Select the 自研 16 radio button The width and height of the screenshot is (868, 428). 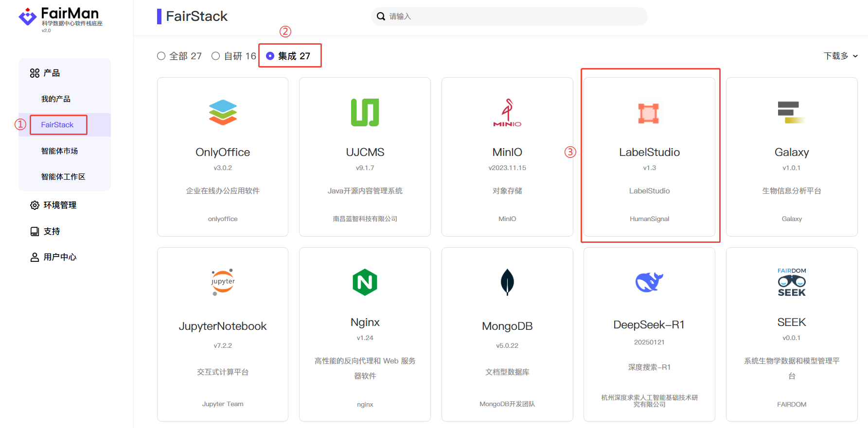tap(216, 56)
